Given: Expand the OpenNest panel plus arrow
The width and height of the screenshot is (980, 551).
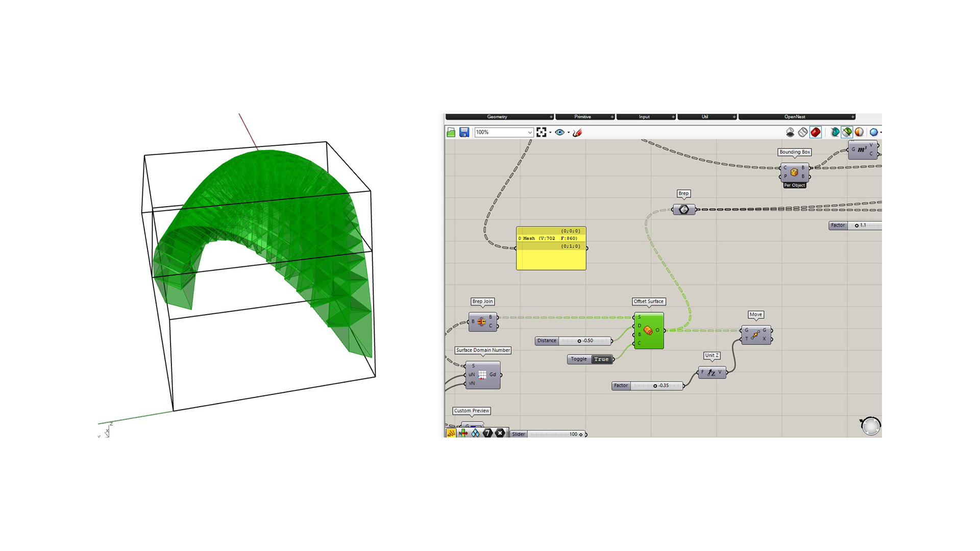Looking at the screenshot, I should click(x=852, y=117).
